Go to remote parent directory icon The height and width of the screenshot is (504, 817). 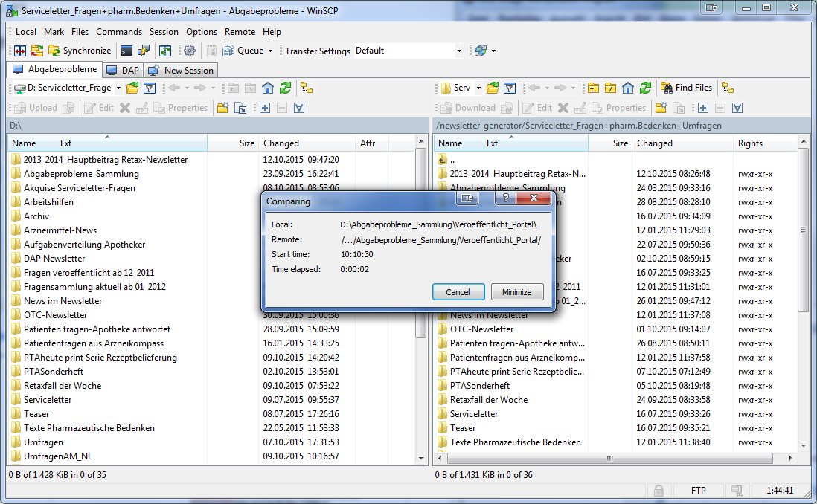point(593,88)
